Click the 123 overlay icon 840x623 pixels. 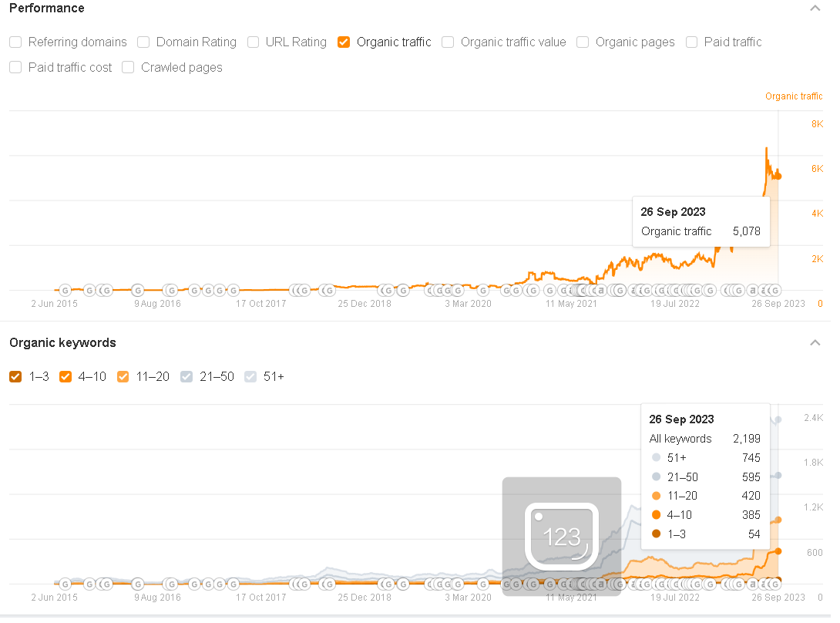pos(562,536)
